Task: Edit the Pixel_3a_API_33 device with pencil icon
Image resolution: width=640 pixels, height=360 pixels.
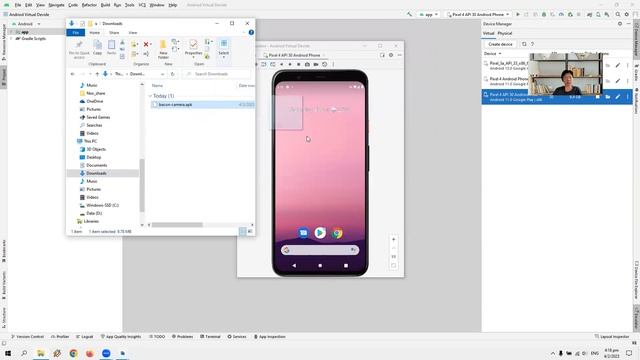Action: coord(618,65)
